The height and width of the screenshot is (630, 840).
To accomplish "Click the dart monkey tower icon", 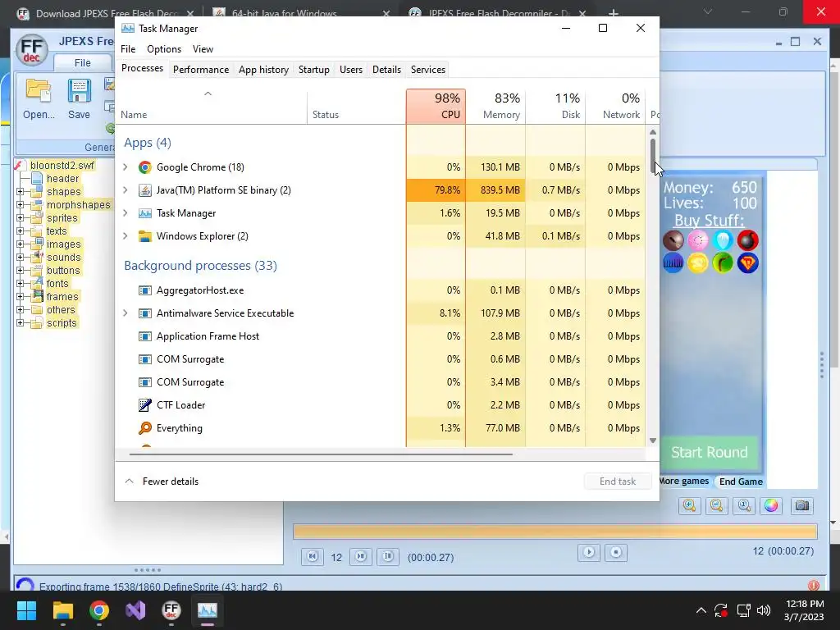I will (673, 240).
